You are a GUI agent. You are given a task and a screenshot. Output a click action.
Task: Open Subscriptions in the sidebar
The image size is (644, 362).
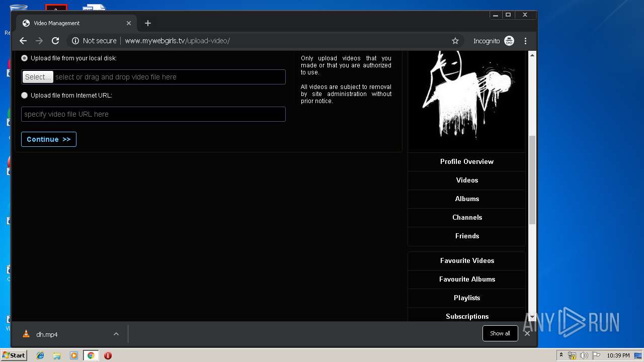[x=467, y=316]
